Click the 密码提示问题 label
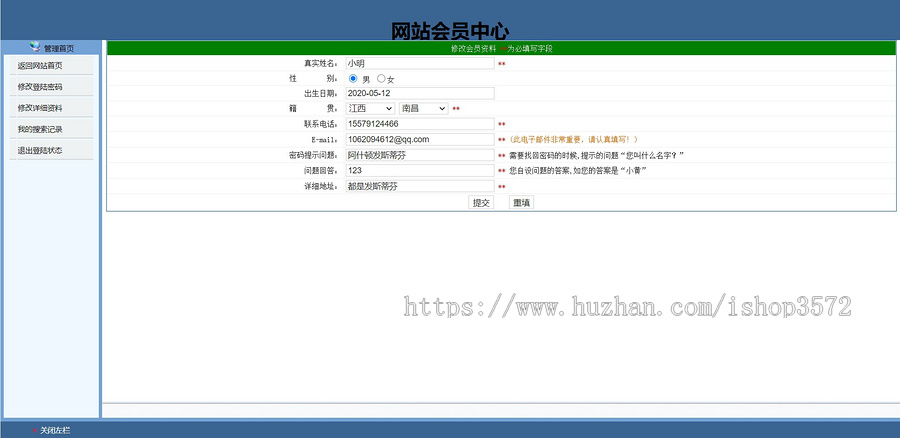 pyautogui.click(x=314, y=155)
